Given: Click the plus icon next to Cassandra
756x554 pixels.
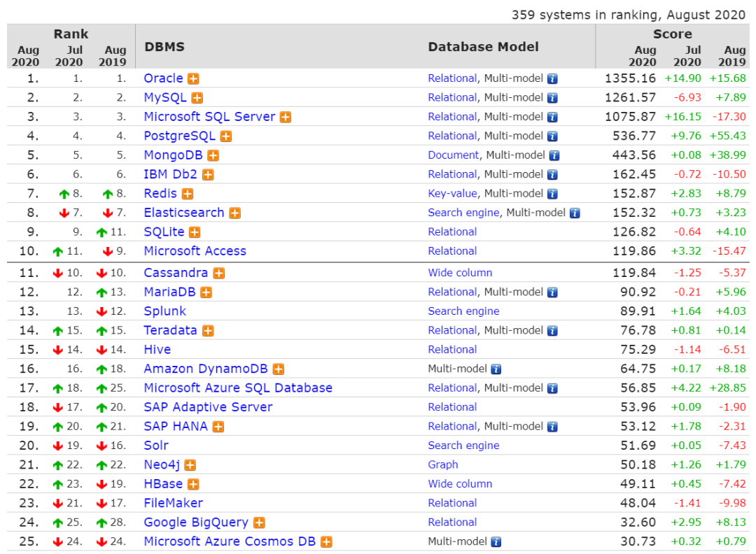Looking at the screenshot, I should [219, 273].
